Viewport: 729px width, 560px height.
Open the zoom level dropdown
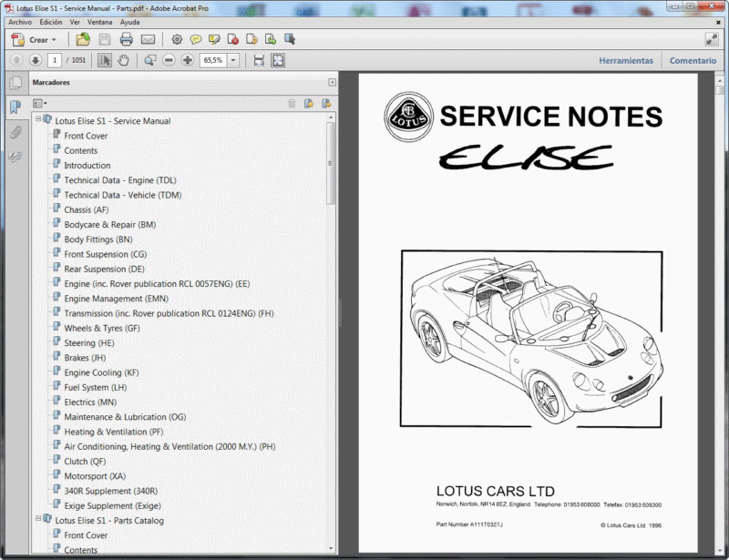pos(233,60)
